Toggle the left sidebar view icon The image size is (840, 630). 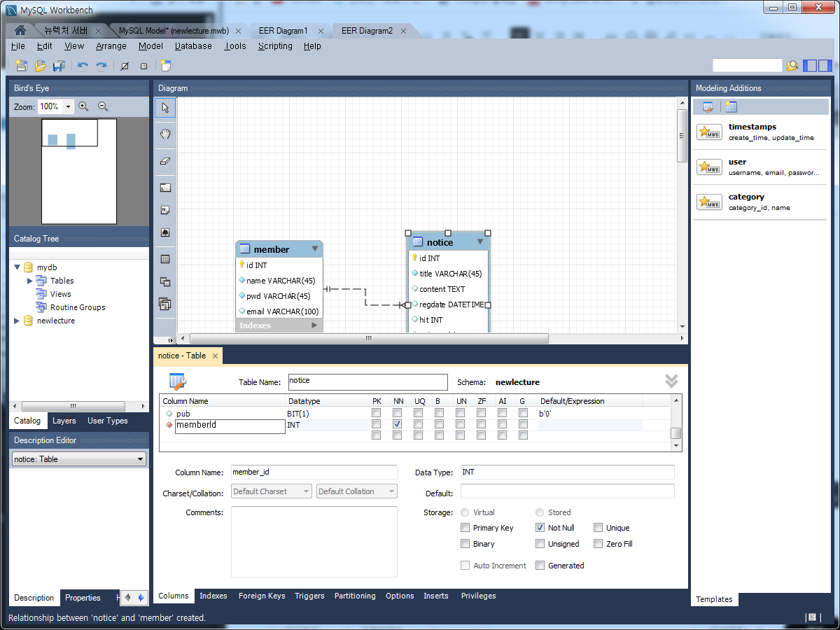(810, 66)
